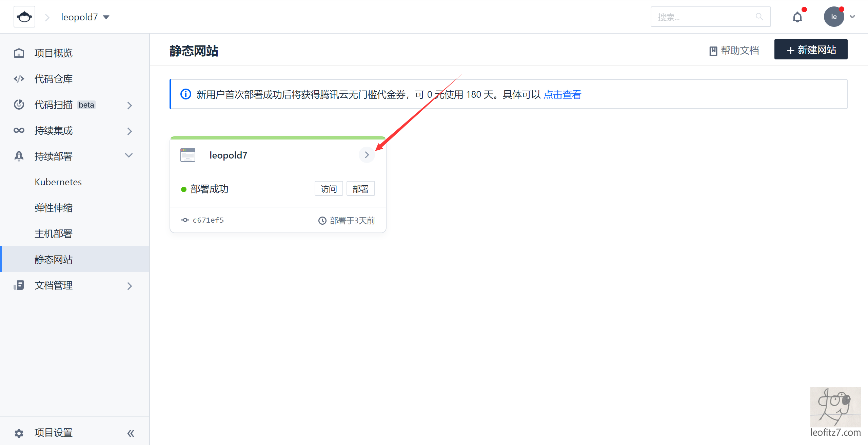Select Kubernetes from the deployment menu
This screenshot has height=445, width=868.
58,182
